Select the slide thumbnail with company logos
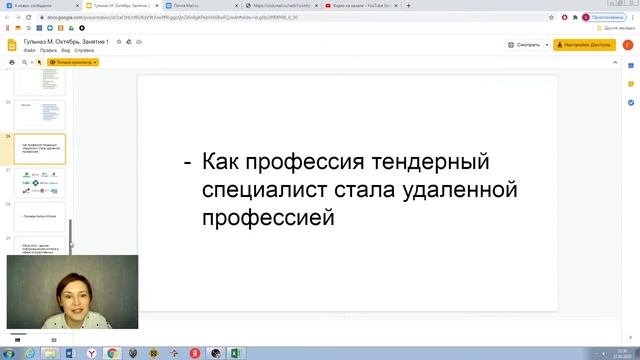Image resolution: width=640 pixels, height=360 pixels. tap(40, 183)
